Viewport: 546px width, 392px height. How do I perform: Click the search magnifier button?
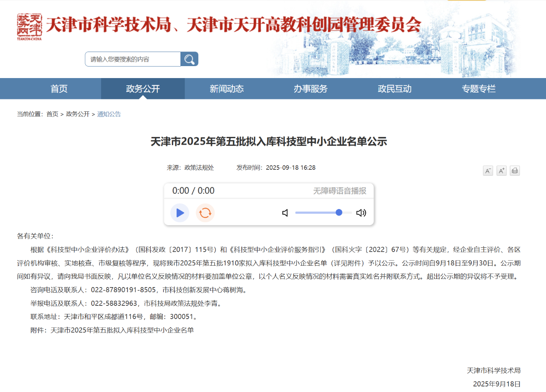(189, 59)
